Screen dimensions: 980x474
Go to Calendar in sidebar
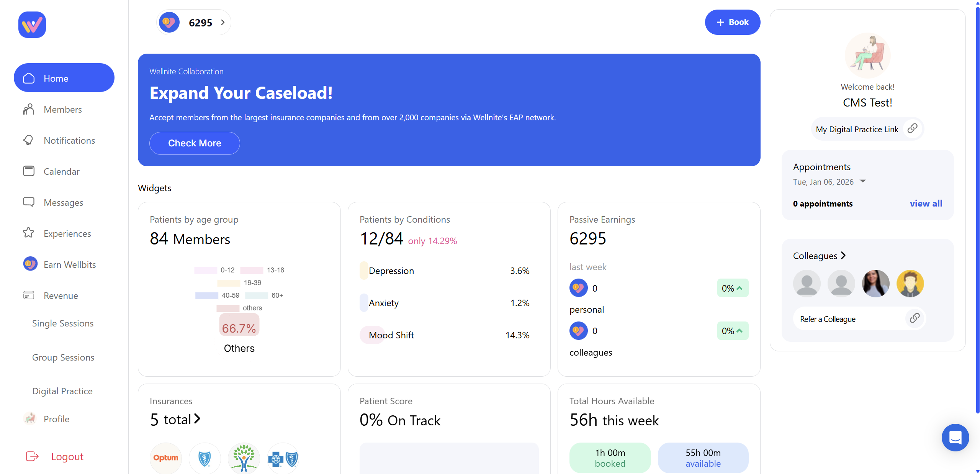coord(61,171)
